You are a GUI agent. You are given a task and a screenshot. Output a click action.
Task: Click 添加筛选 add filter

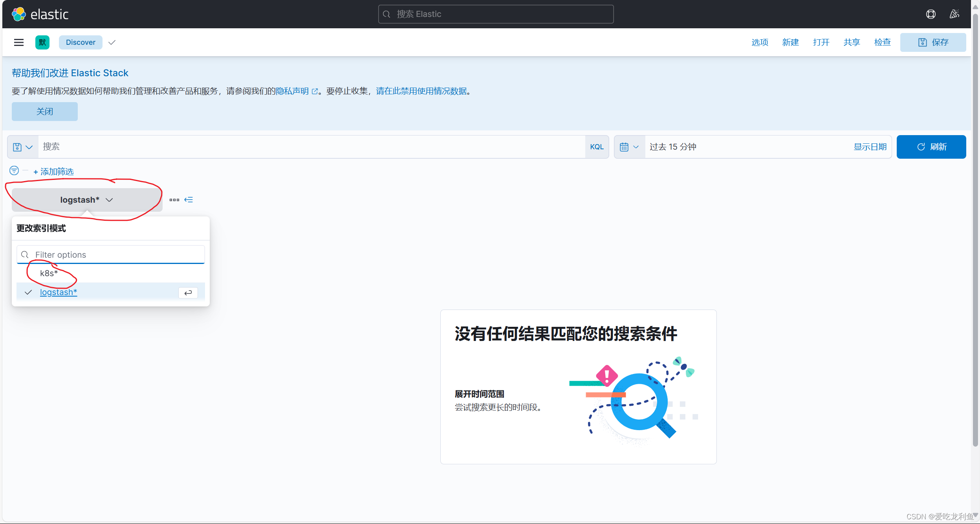click(53, 172)
